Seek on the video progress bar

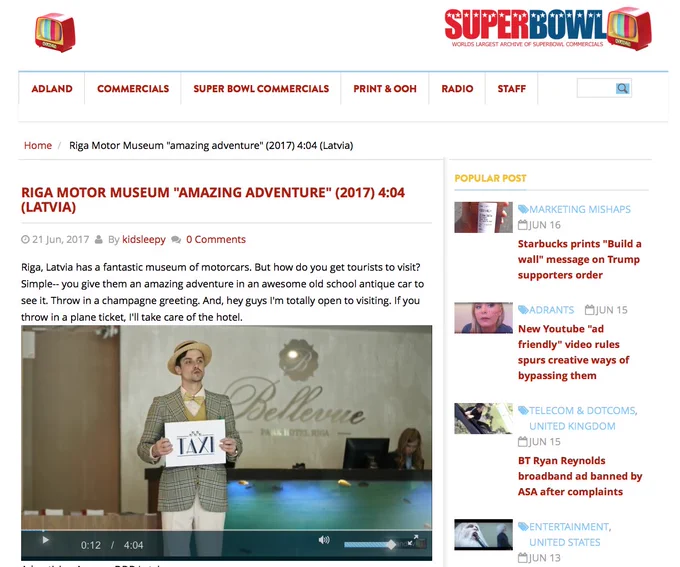coord(226,530)
